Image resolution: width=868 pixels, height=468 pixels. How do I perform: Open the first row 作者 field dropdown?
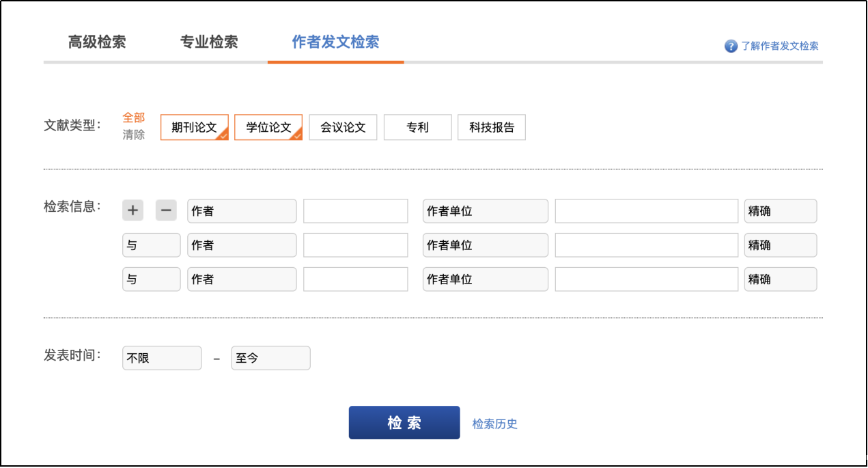[242, 211]
